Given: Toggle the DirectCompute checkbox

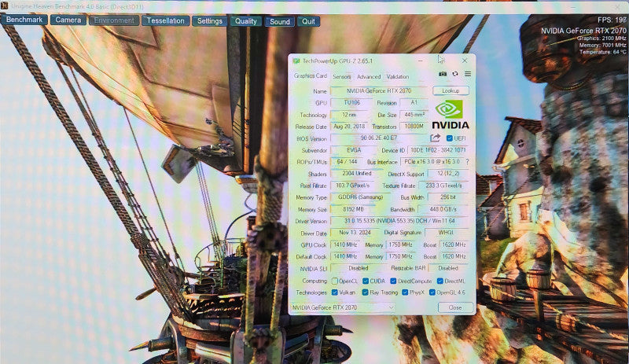Looking at the screenshot, I should coord(393,281).
